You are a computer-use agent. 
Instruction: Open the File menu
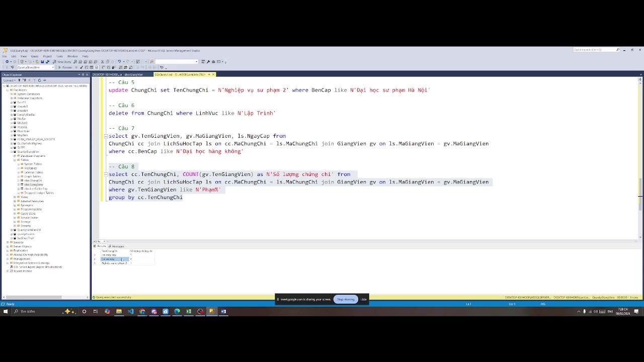(x=5, y=56)
